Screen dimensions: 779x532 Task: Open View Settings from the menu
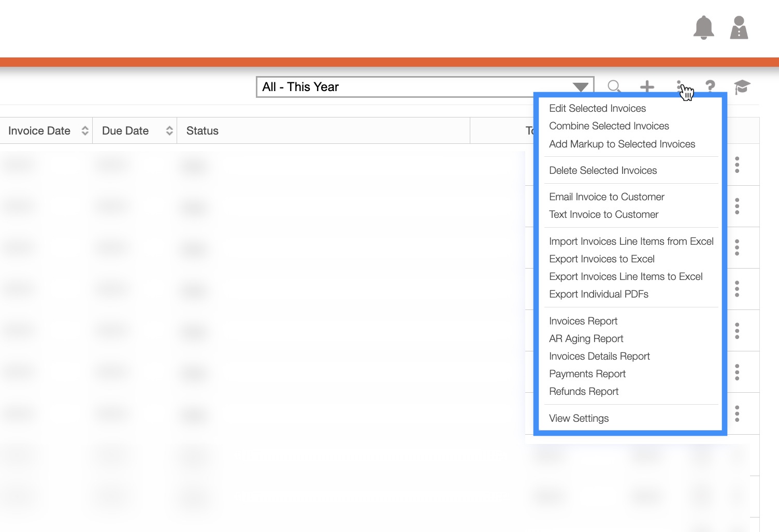(579, 418)
